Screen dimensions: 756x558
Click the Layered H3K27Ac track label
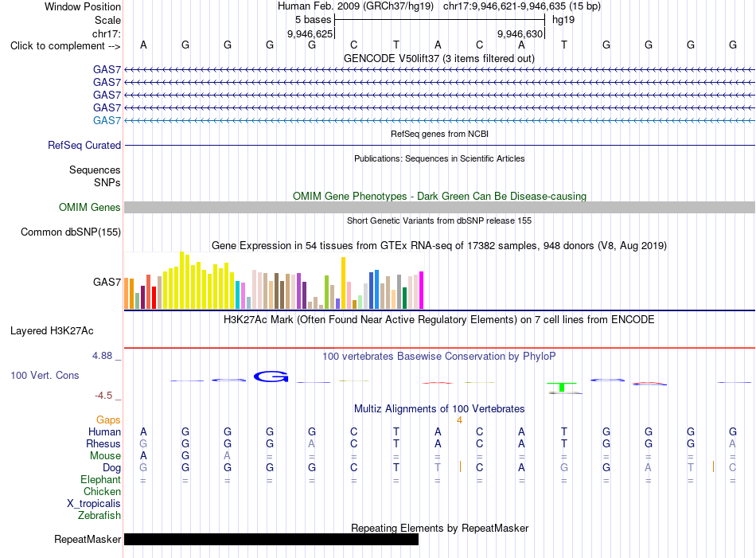[x=52, y=331]
